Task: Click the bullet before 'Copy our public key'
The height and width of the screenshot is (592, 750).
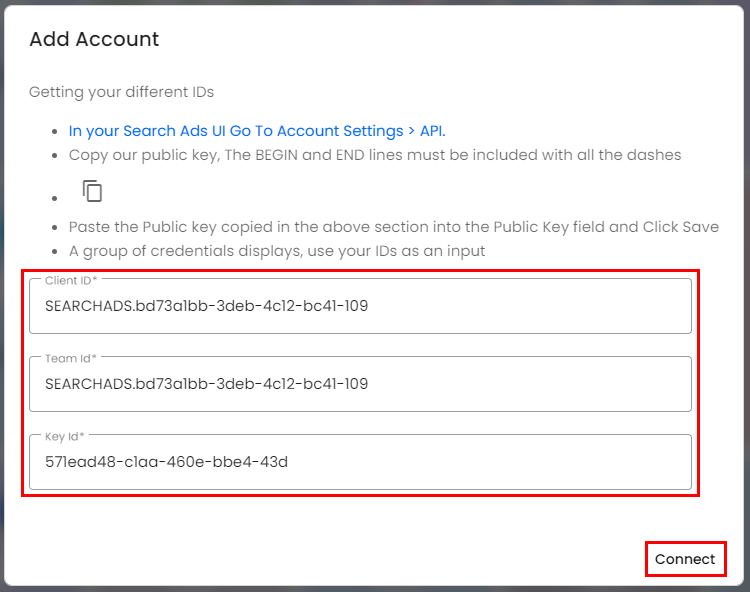Action: click(56, 156)
